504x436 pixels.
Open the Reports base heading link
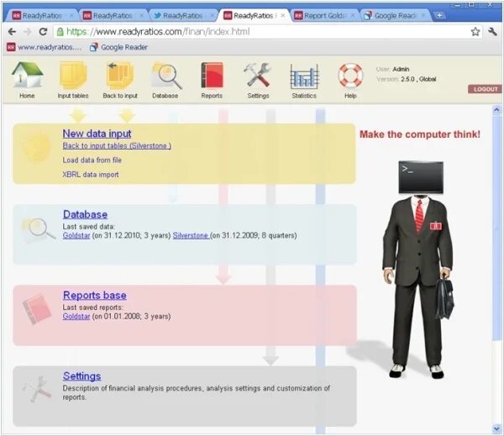pos(95,295)
